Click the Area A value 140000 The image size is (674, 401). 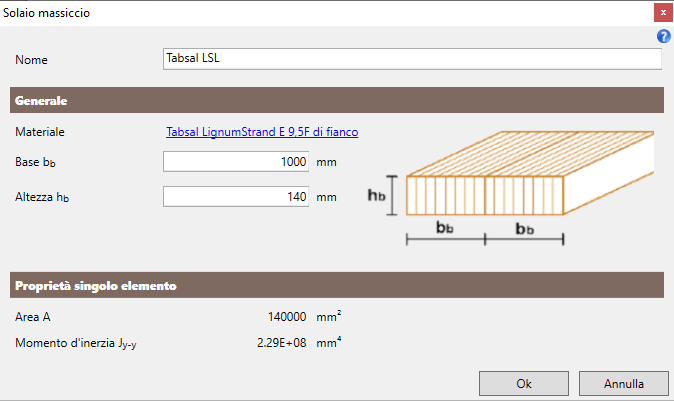coord(287,317)
